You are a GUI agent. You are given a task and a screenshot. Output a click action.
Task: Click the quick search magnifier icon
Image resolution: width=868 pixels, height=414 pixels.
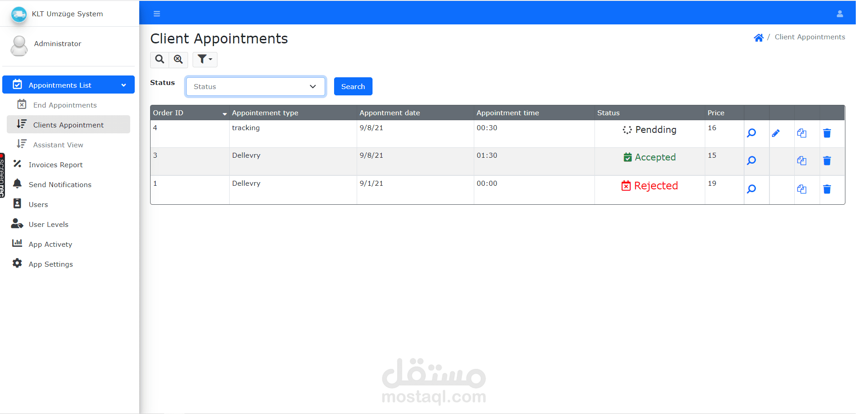click(x=160, y=59)
